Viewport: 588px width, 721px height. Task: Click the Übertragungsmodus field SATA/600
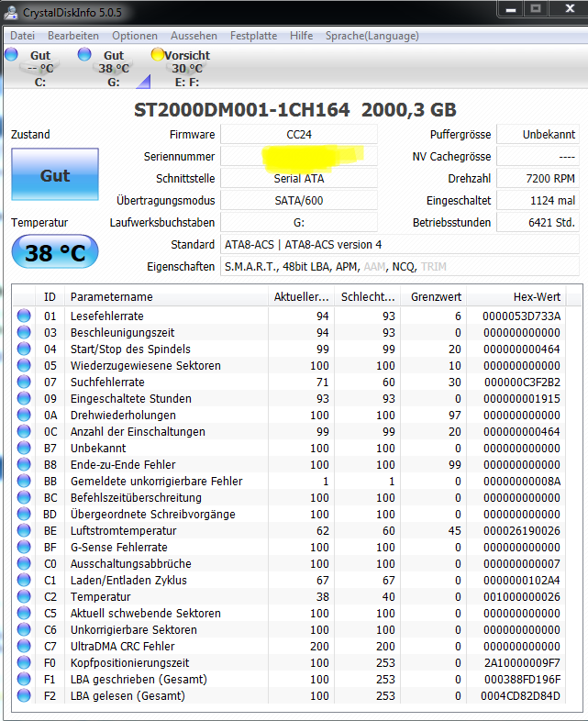(x=299, y=201)
